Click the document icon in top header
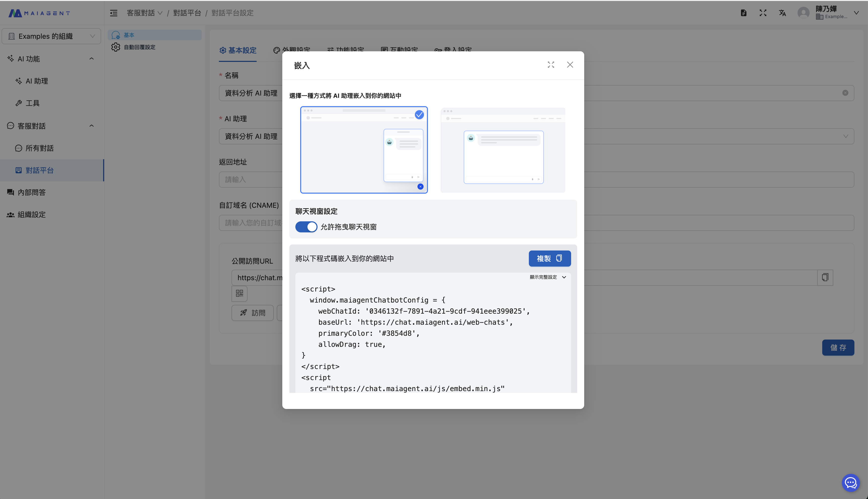Screen dimensions: 868x499 tap(743, 13)
